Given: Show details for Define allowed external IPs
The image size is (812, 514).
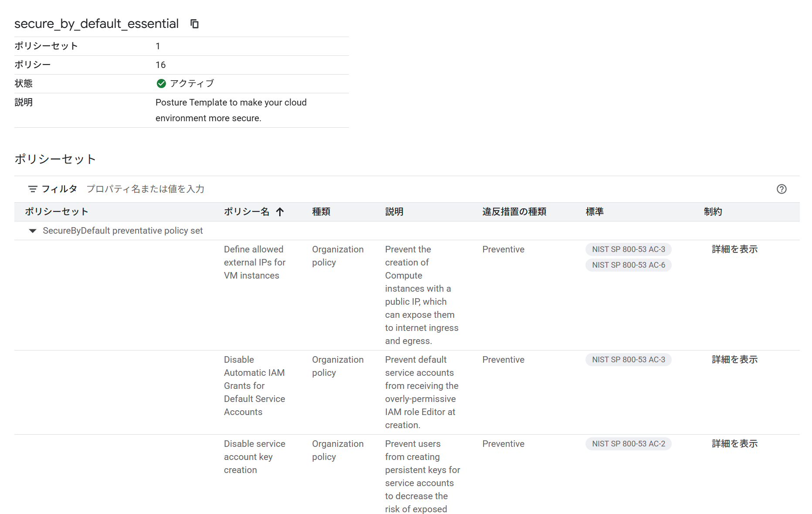Looking at the screenshot, I should (734, 249).
